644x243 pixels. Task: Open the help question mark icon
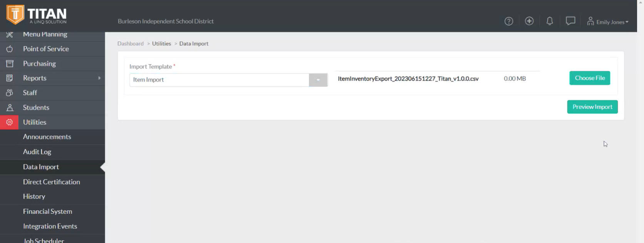pos(509,21)
